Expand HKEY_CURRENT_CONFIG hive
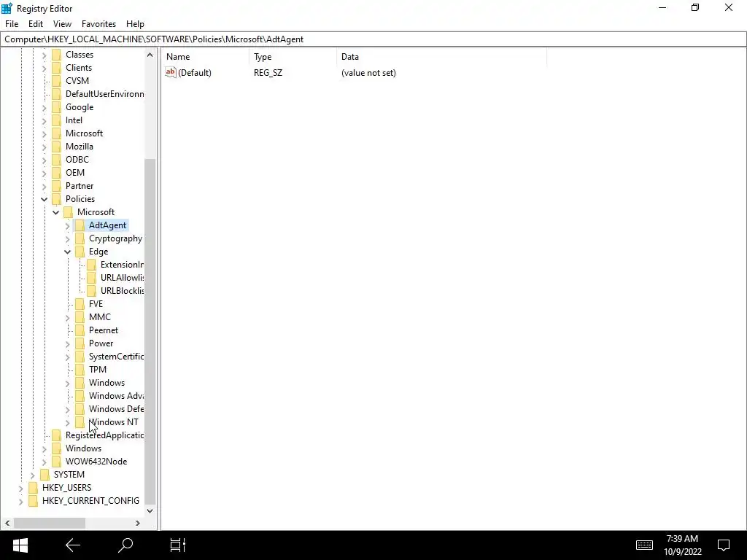 pyautogui.click(x=20, y=502)
